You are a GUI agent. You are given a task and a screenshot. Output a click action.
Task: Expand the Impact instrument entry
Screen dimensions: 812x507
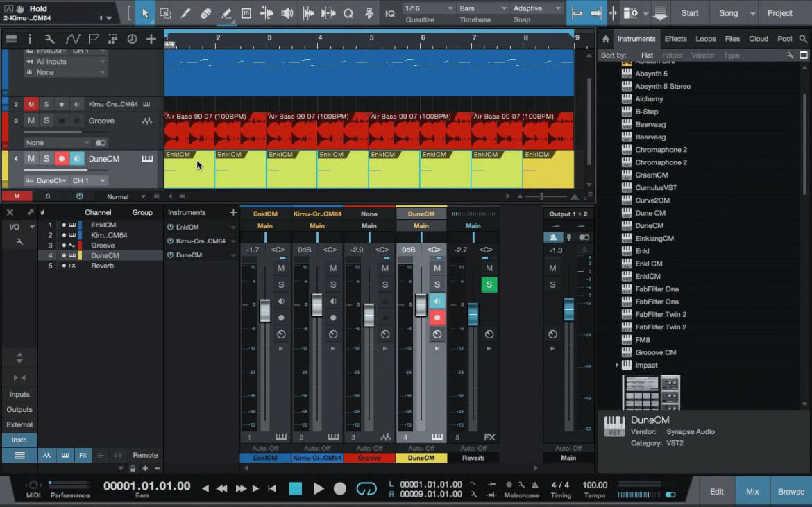(x=616, y=366)
